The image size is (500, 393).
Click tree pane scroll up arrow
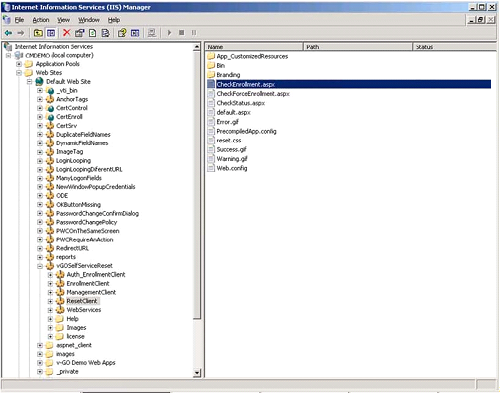coord(197,47)
